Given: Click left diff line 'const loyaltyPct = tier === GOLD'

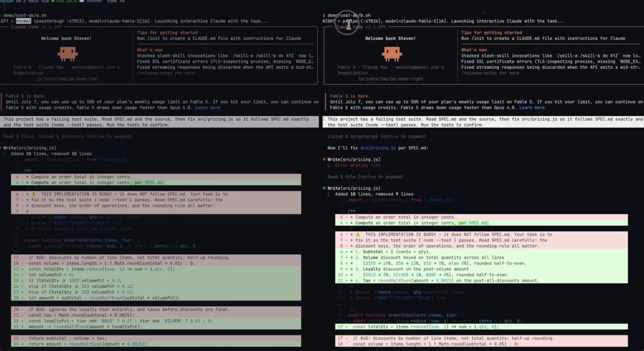Looking at the screenshot, I should [x=156, y=321].
